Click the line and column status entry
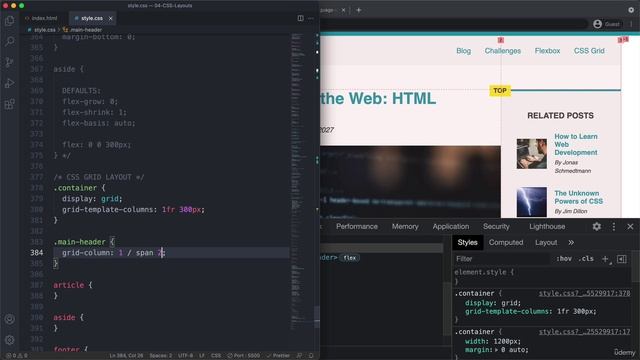 click(126, 356)
